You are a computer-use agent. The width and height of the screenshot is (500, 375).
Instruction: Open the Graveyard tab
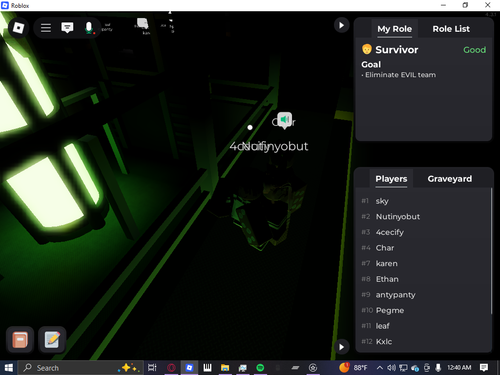pos(450,179)
